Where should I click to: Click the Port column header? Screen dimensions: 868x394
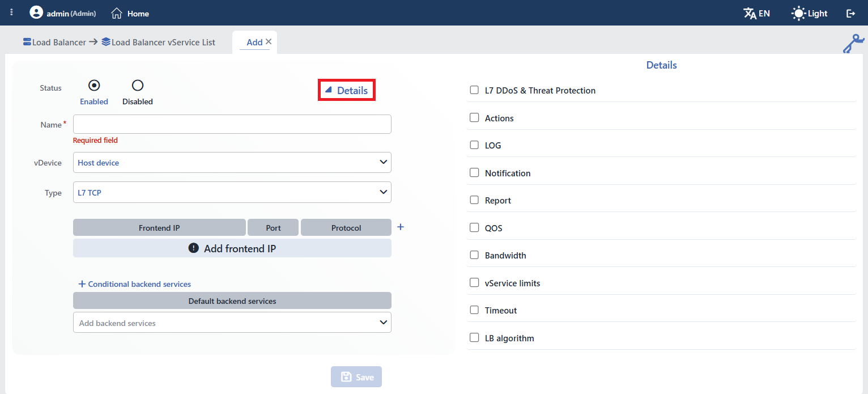pyautogui.click(x=274, y=227)
